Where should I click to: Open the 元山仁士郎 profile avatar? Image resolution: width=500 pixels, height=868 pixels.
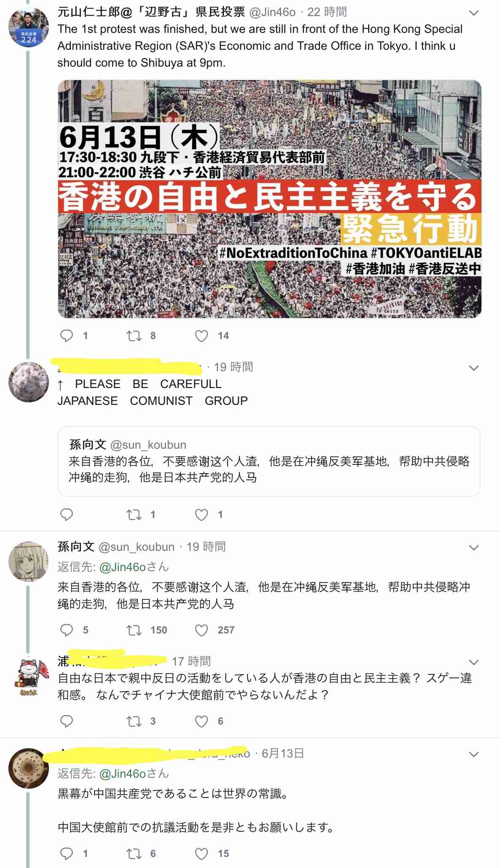29,27
